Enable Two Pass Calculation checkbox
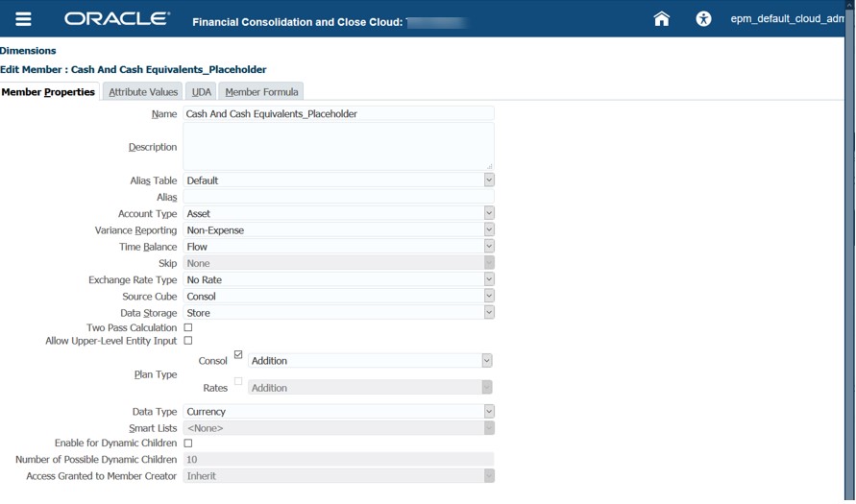 [188, 328]
